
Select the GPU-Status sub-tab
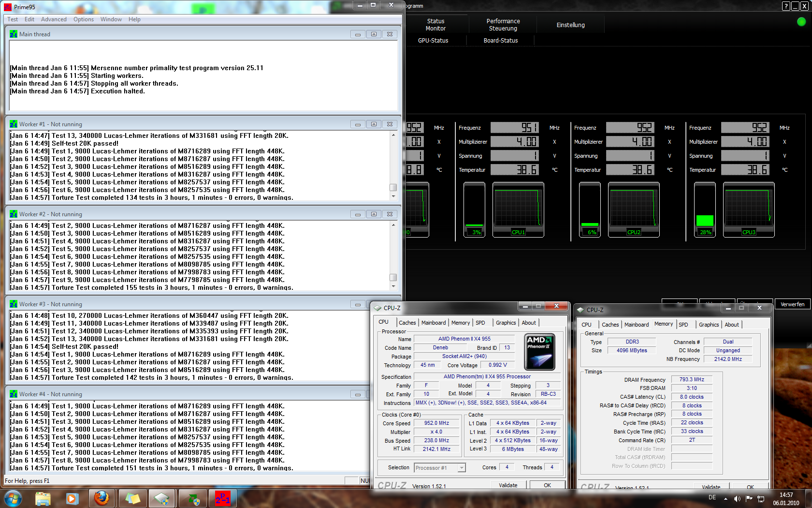point(433,41)
